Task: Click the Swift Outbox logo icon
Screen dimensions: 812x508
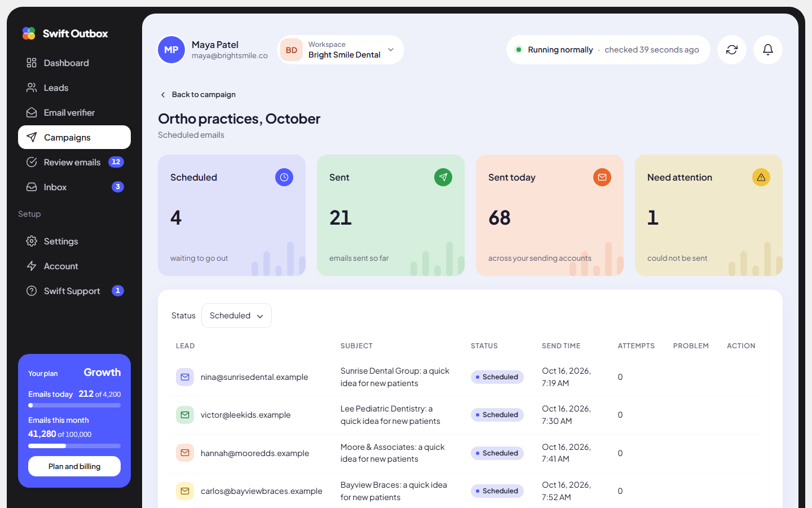Action: (29, 33)
